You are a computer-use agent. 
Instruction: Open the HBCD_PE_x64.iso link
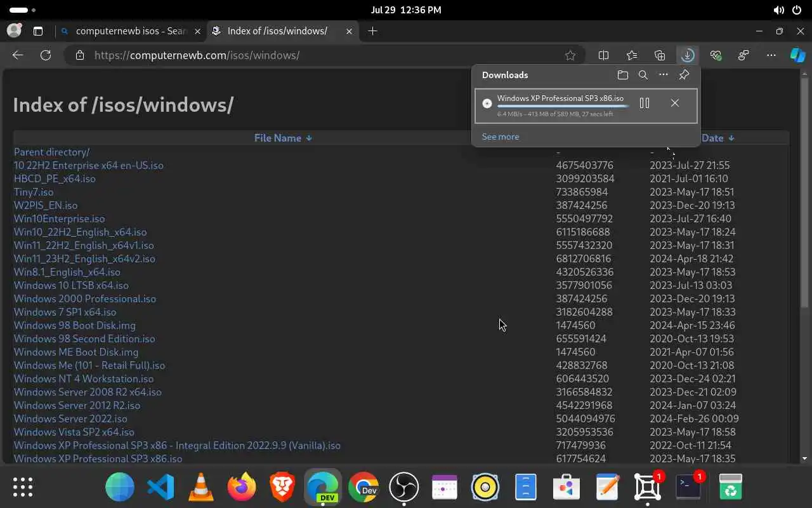click(55, 178)
